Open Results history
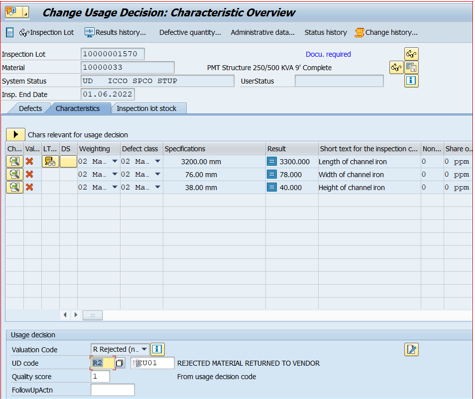475x399 pixels. (x=115, y=32)
